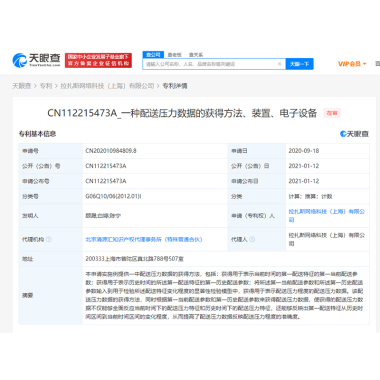
Task: Click the 专利详情 breadcrumb item
Action: click(x=175, y=86)
